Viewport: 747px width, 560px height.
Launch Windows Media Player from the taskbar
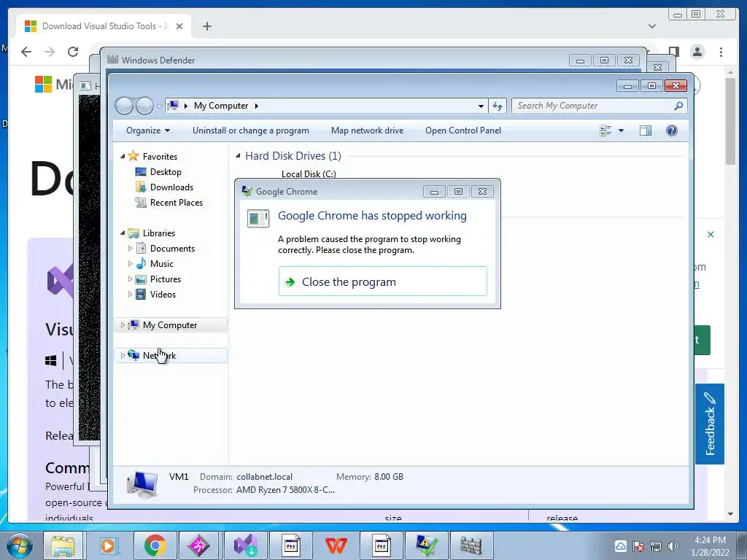(108, 545)
